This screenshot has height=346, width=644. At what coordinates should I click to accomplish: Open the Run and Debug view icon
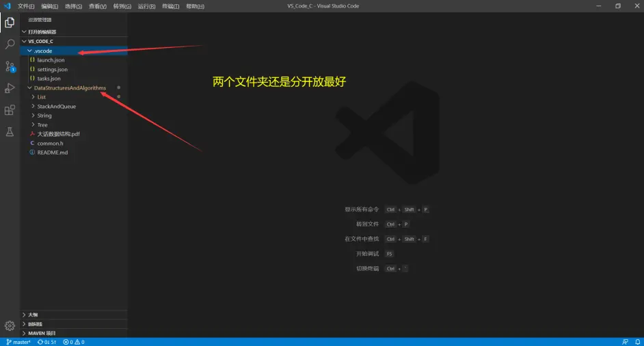(10, 88)
